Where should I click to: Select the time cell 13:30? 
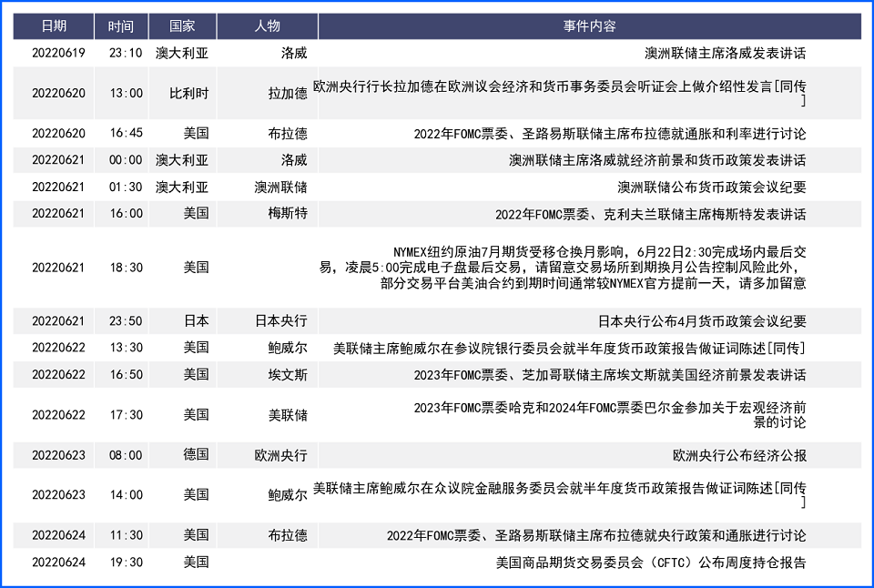pos(126,348)
